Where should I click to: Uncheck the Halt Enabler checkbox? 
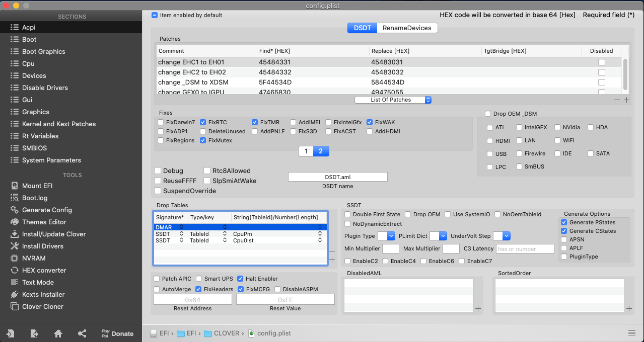point(241,279)
